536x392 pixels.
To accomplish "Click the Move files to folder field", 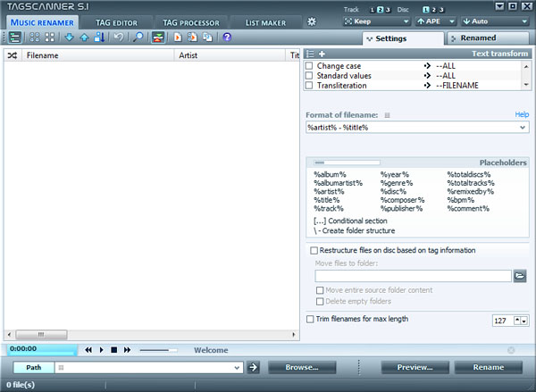I will tap(413, 276).
